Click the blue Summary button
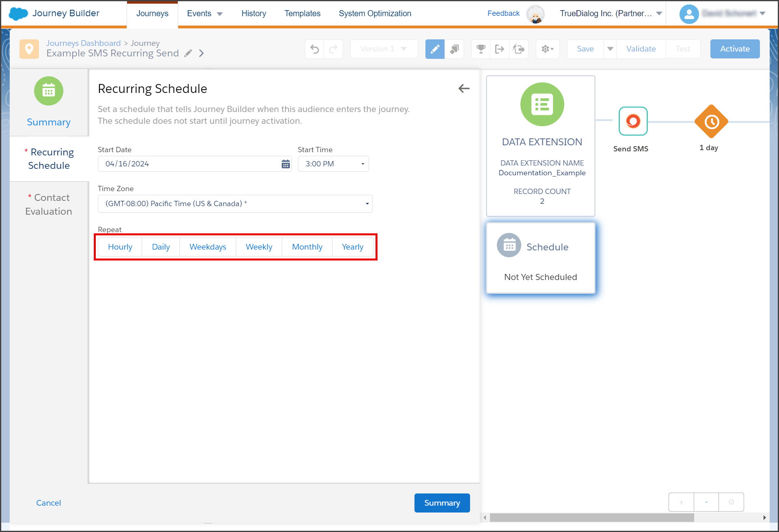This screenshot has height=532, width=779. (x=442, y=503)
